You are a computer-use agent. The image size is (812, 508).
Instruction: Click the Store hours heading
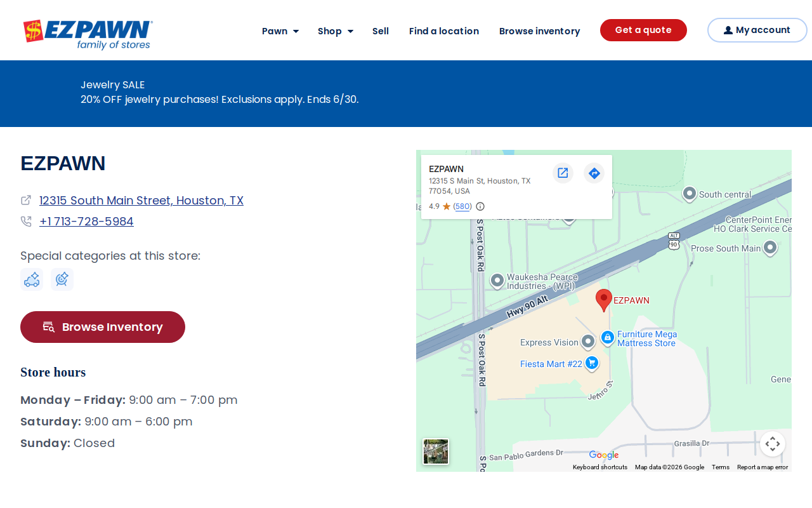coord(53,372)
